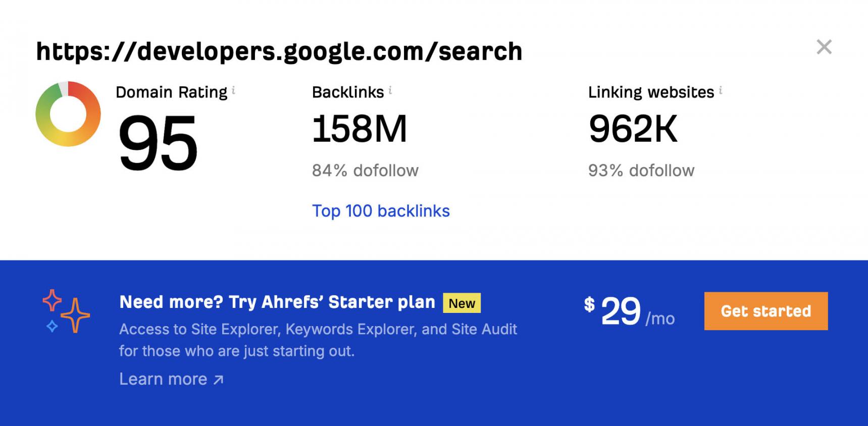868x426 pixels.
Task: Click the arrow icon after Learn more
Action: tap(218, 380)
